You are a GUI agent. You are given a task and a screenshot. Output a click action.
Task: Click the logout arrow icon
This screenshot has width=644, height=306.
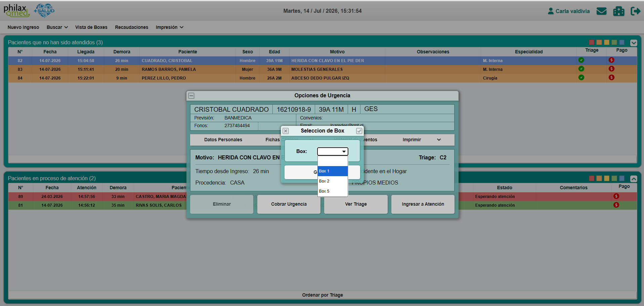pos(635,11)
